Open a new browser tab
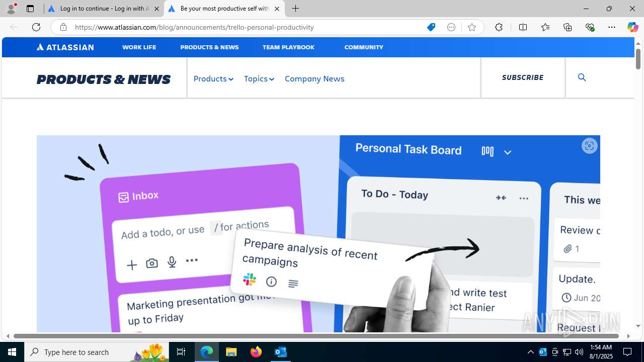 (x=296, y=9)
